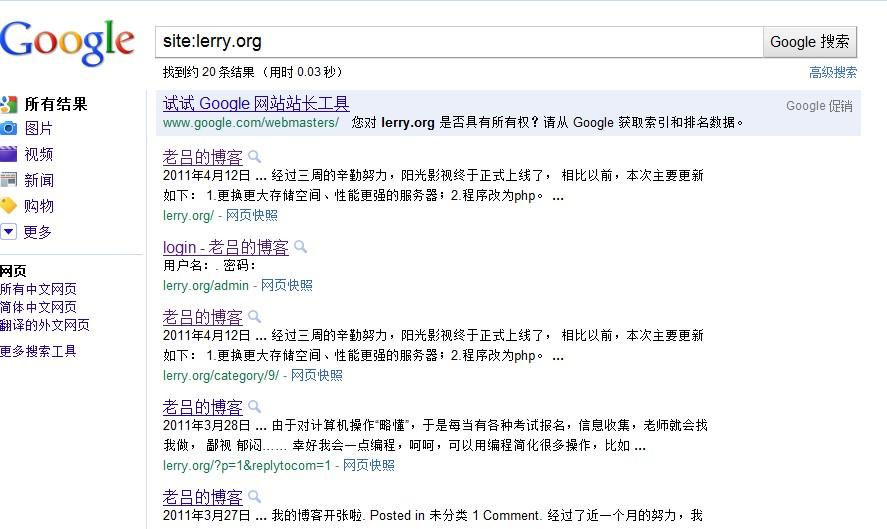Image resolution: width=887 pixels, height=529 pixels.
Task: Open the first 老吕的博客 result from 2011年4月12日
Action: pos(203,157)
